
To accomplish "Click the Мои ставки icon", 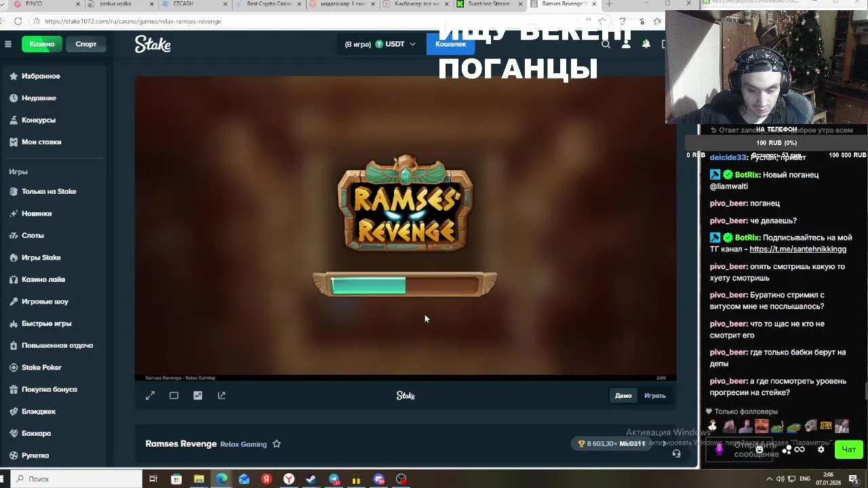I will (14, 142).
